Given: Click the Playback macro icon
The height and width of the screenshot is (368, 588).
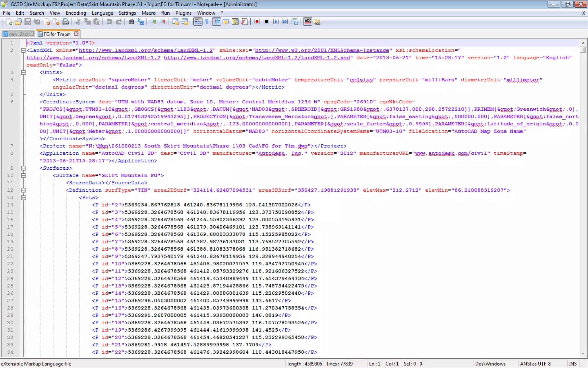Looking at the screenshot, I should [276, 22].
